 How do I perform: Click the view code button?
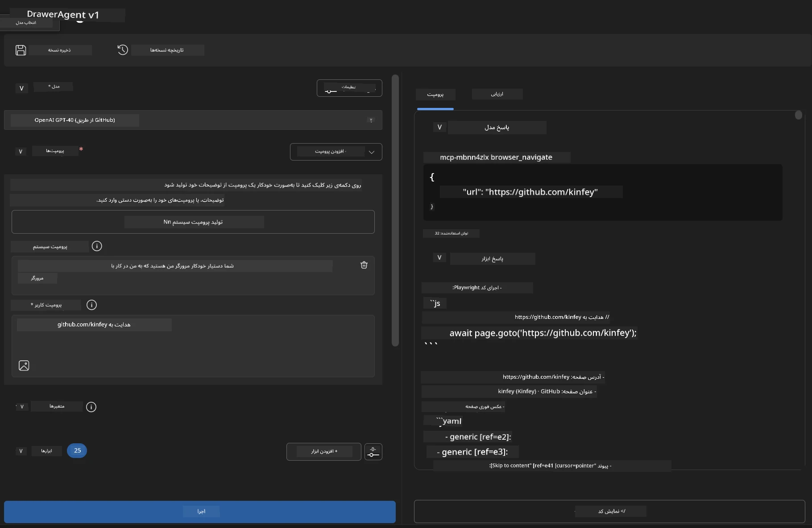click(x=609, y=511)
